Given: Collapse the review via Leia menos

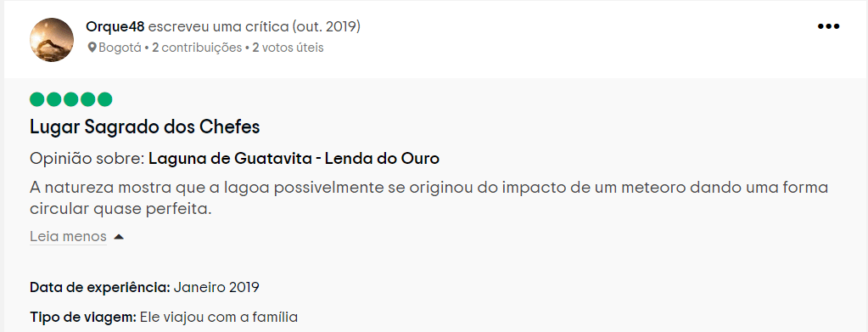Looking at the screenshot, I should coord(68,237).
